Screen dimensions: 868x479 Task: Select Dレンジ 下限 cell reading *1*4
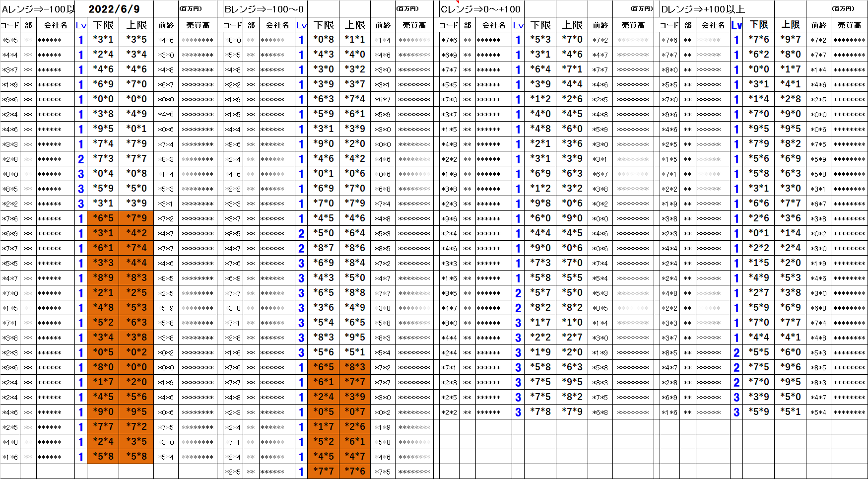click(759, 99)
